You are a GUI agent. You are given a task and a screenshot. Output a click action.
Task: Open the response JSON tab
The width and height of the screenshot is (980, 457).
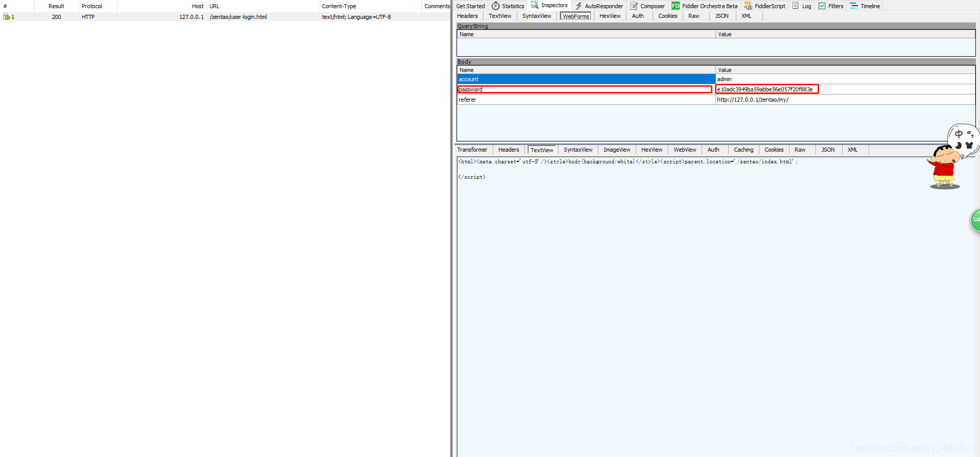(828, 150)
